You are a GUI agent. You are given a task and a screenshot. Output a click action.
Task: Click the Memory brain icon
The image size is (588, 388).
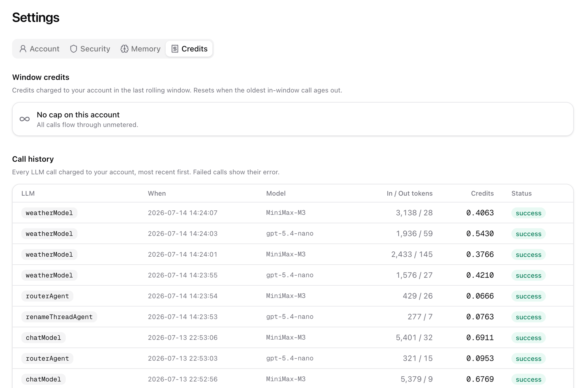click(124, 49)
